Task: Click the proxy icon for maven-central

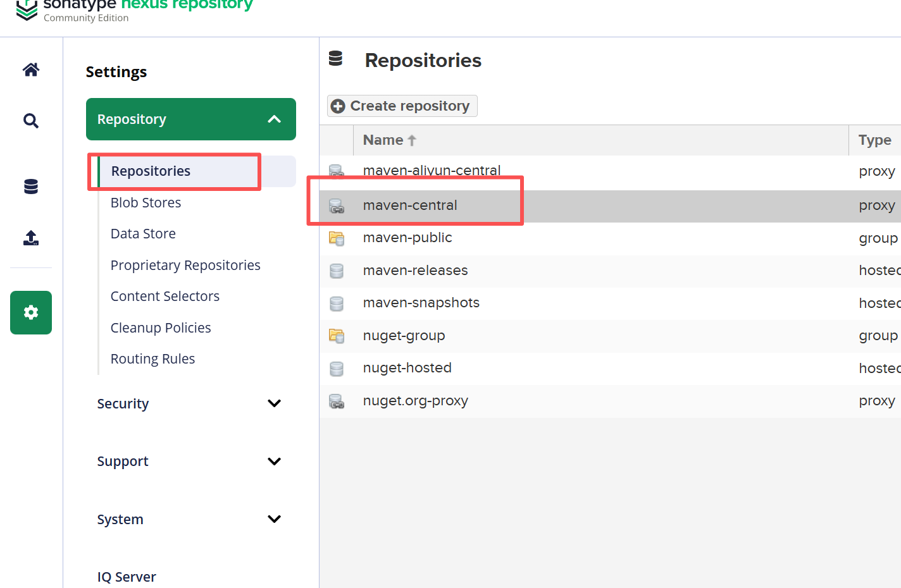Action: pyautogui.click(x=337, y=206)
